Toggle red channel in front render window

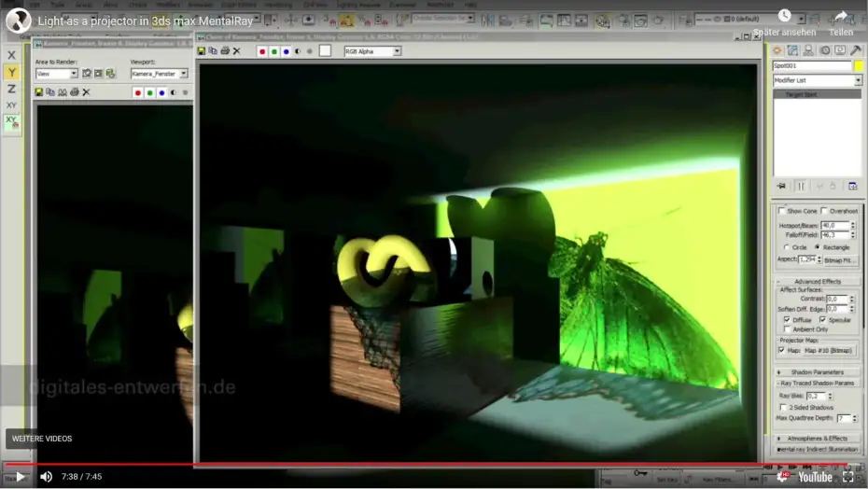click(262, 51)
